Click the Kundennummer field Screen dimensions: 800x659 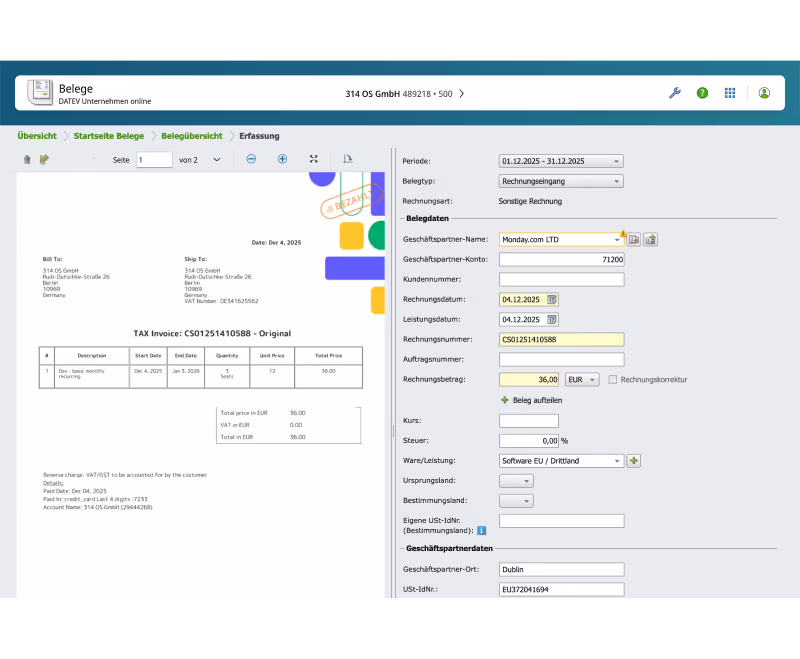point(561,280)
